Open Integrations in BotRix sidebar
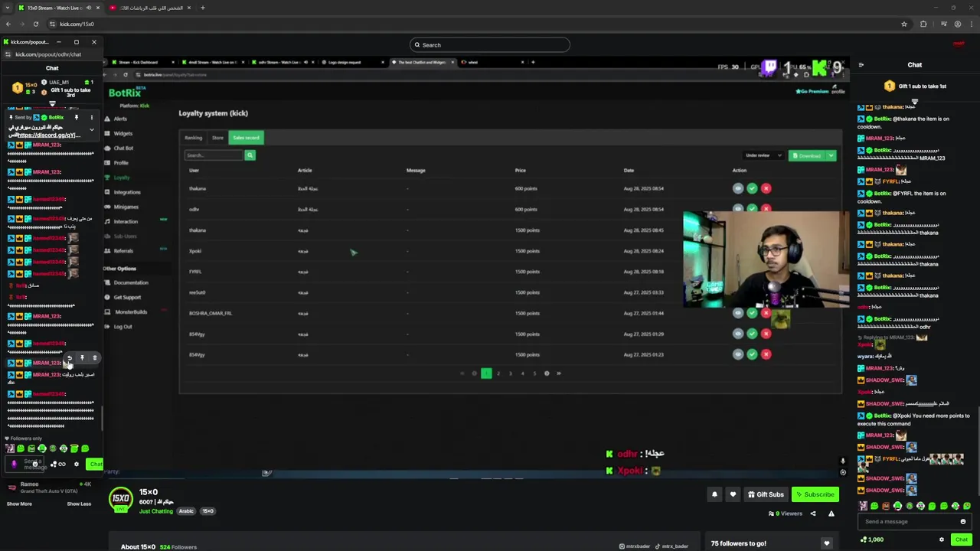Viewport: 980px width, 551px height. [127, 192]
